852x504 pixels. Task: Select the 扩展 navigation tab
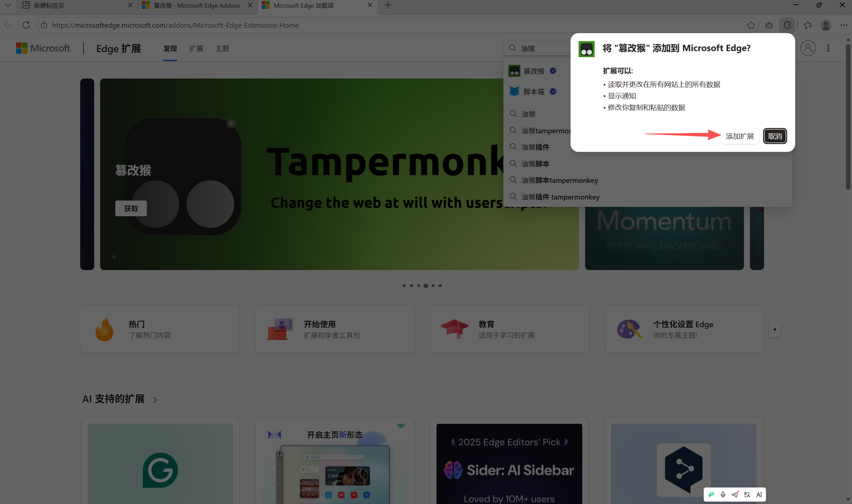point(196,48)
